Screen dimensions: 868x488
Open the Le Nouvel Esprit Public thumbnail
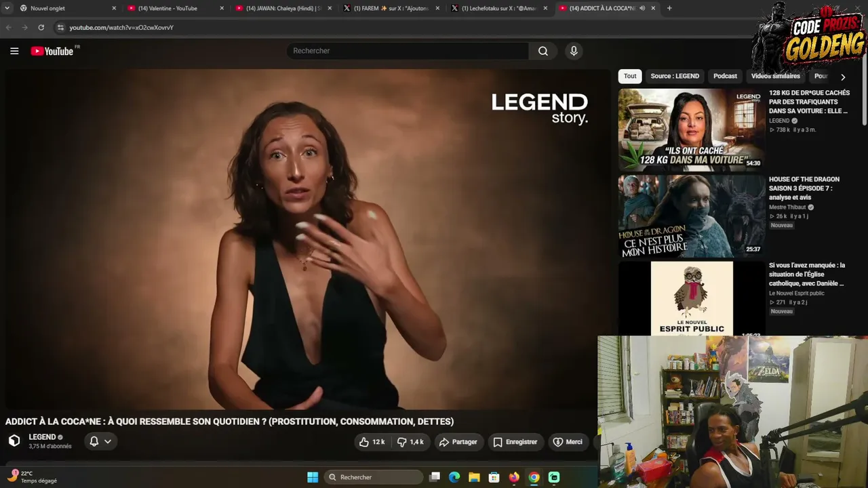tap(691, 299)
